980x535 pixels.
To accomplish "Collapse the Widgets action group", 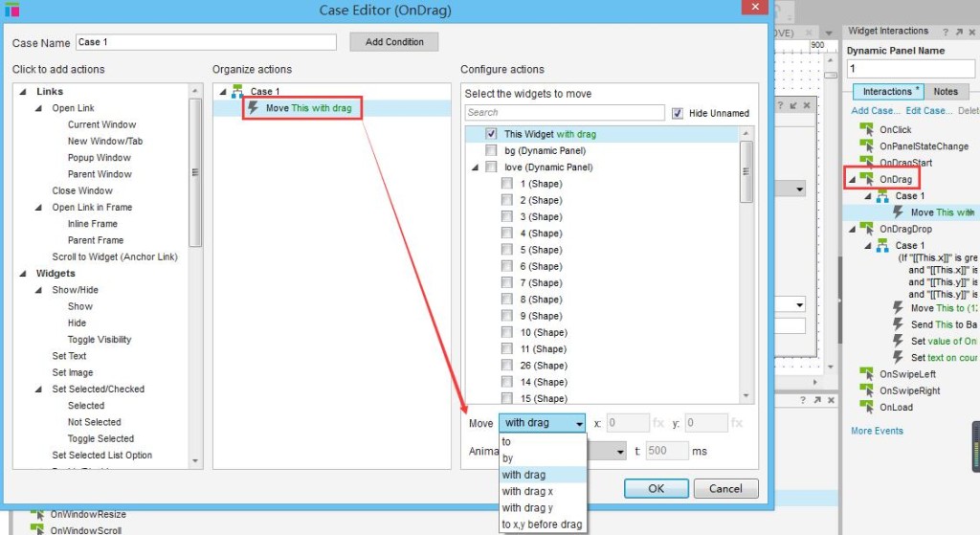I will click(23, 274).
